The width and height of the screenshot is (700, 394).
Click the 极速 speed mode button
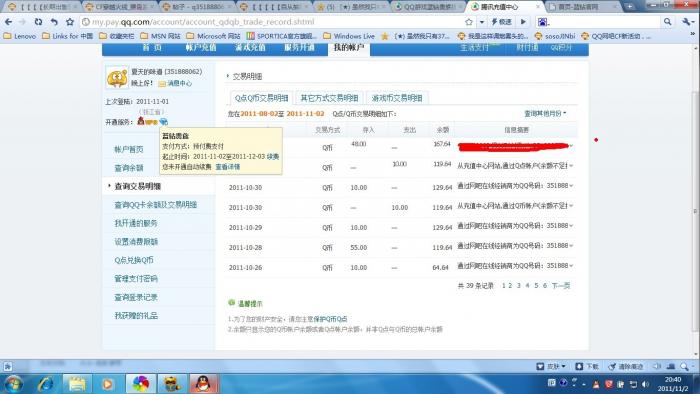502,21
